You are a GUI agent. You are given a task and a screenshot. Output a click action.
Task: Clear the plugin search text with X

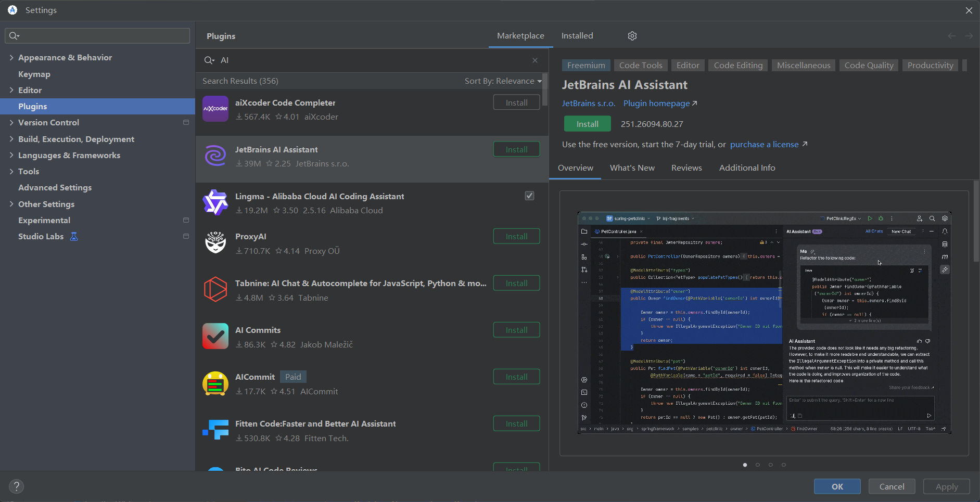535,60
